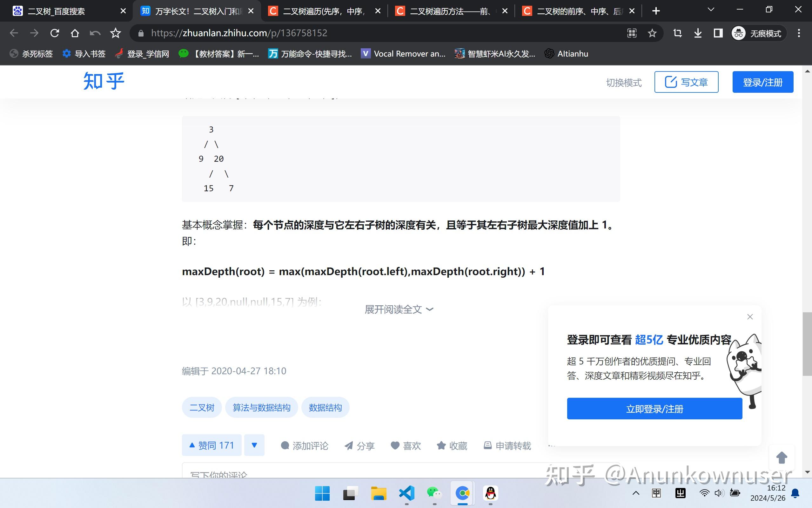The height and width of the screenshot is (508, 812).
Task: Go to browser home page icon
Action: 75,33
